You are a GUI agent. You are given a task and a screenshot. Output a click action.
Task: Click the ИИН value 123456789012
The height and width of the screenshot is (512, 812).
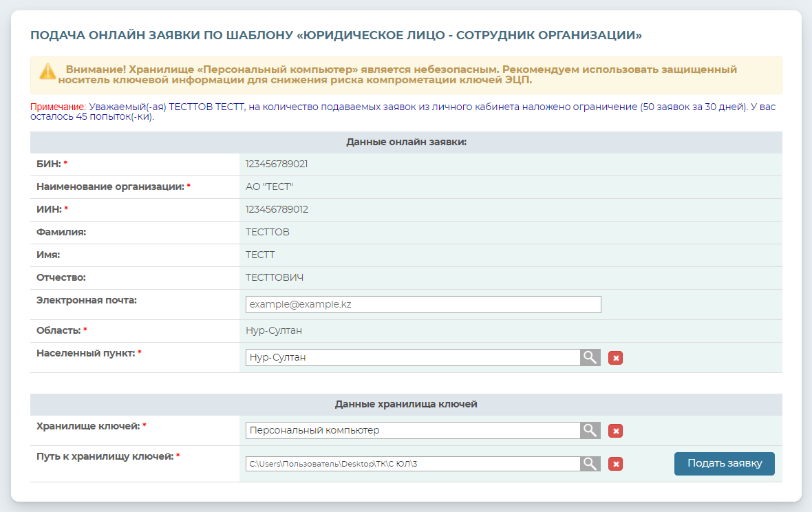pyautogui.click(x=277, y=209)
